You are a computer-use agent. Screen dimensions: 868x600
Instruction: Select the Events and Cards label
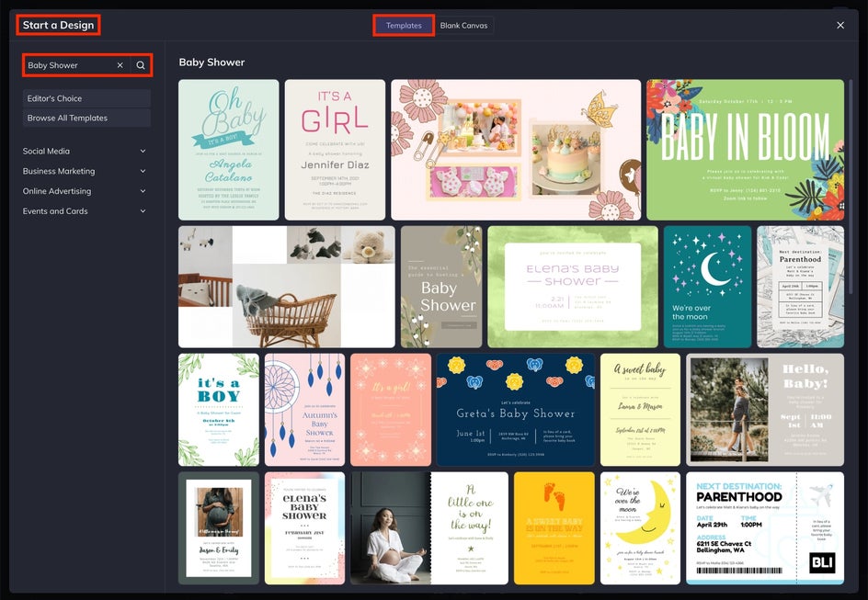(55, 210)
